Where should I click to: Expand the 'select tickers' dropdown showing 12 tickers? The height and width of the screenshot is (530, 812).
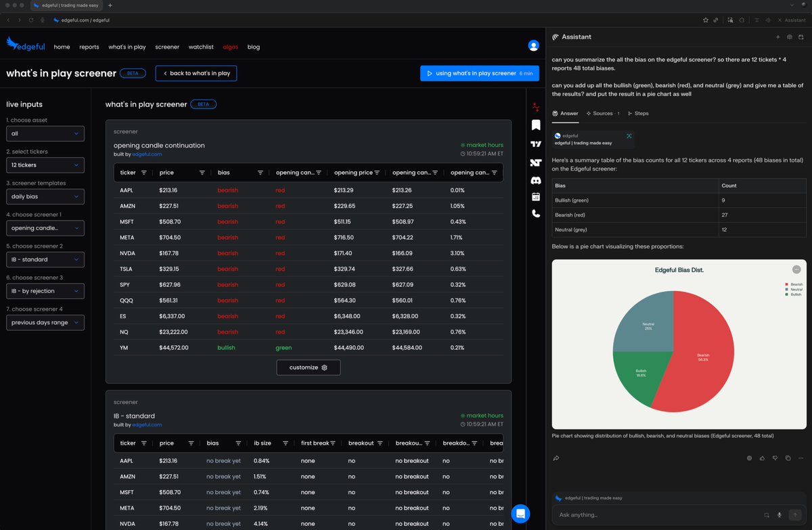coord(45,164)
